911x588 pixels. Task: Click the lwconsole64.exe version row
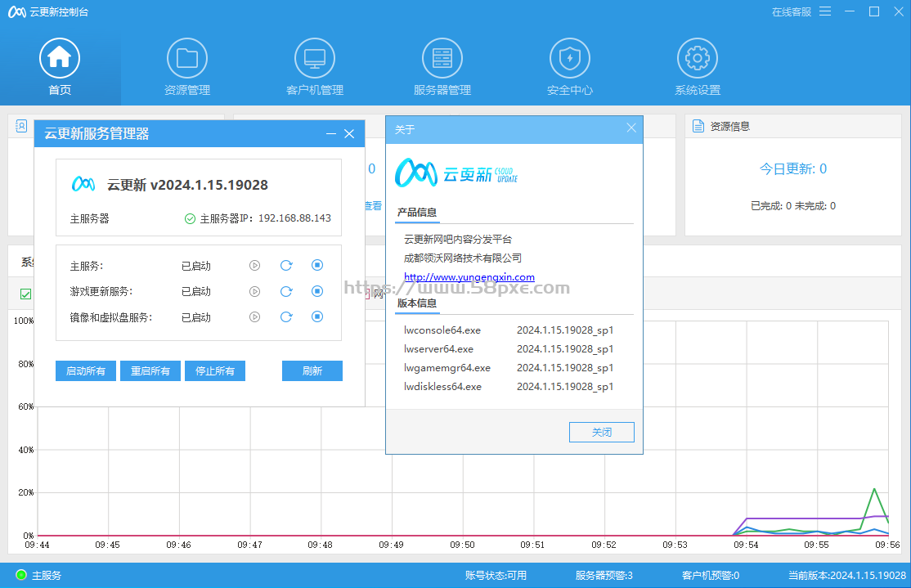click(x=509, y=330)
